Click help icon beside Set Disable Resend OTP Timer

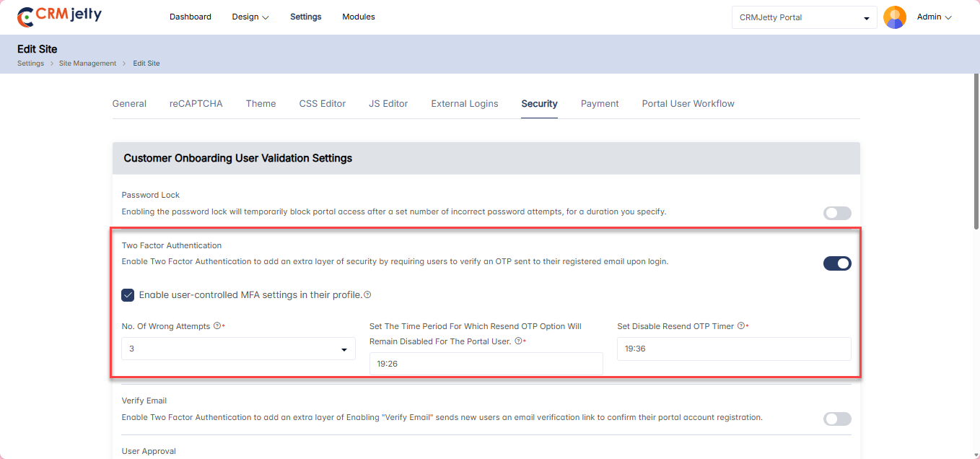(740, 326)
